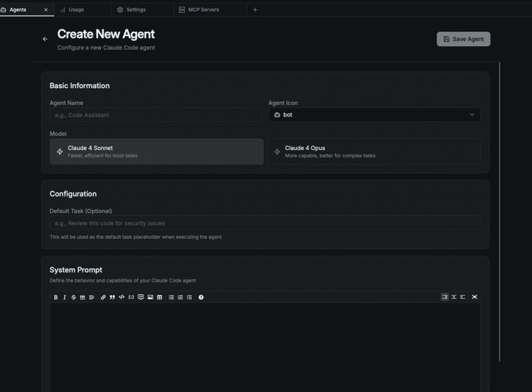Screen dimensions: 532x392
Task: Insert a block quote
Action: [x=112, y=297]
